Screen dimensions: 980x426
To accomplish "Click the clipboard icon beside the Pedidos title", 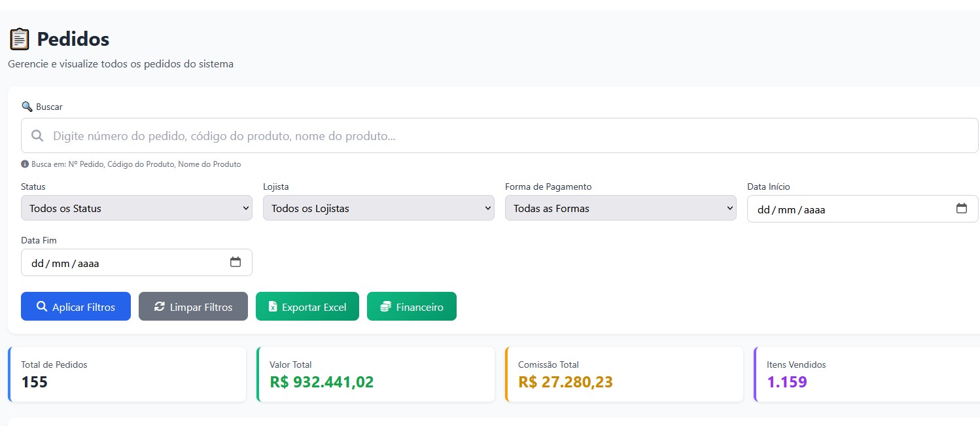I will click(20, 39).
